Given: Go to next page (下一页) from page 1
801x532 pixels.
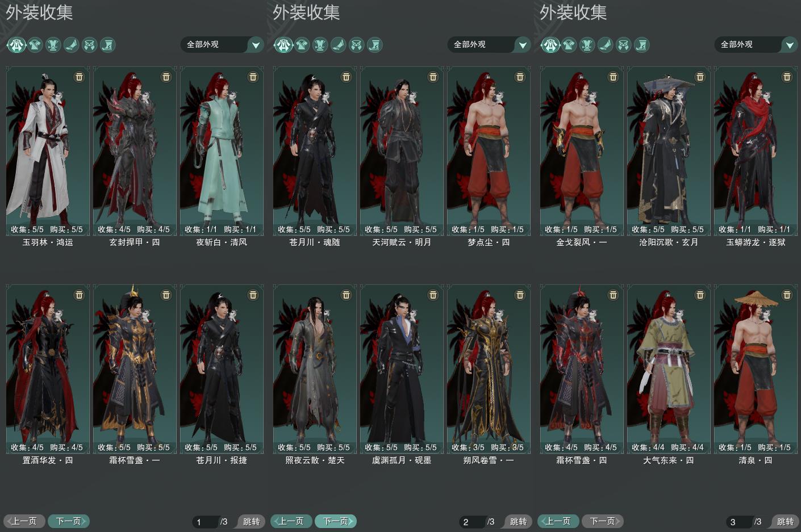Looking at the screenshot, I should (69, 521).
